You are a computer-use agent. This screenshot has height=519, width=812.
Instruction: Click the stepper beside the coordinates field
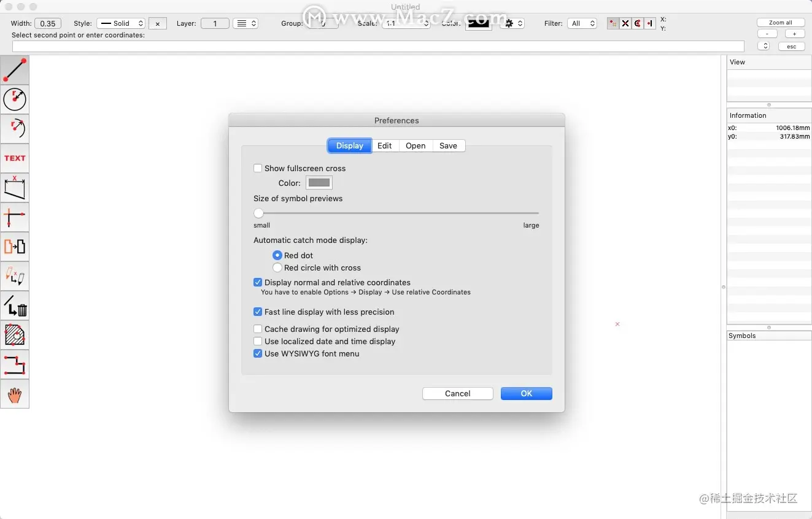point(764,46)
